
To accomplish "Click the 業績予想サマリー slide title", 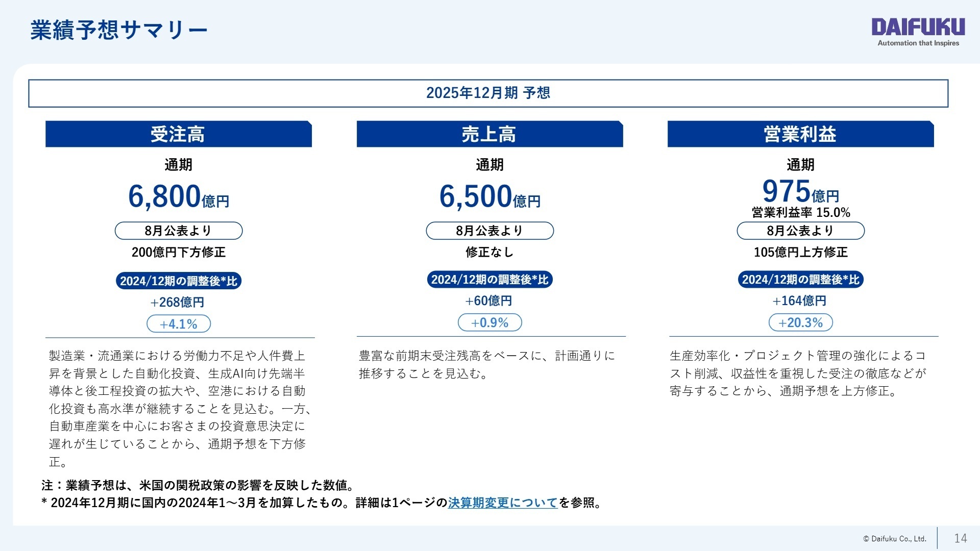I will (x=117, y=30).
